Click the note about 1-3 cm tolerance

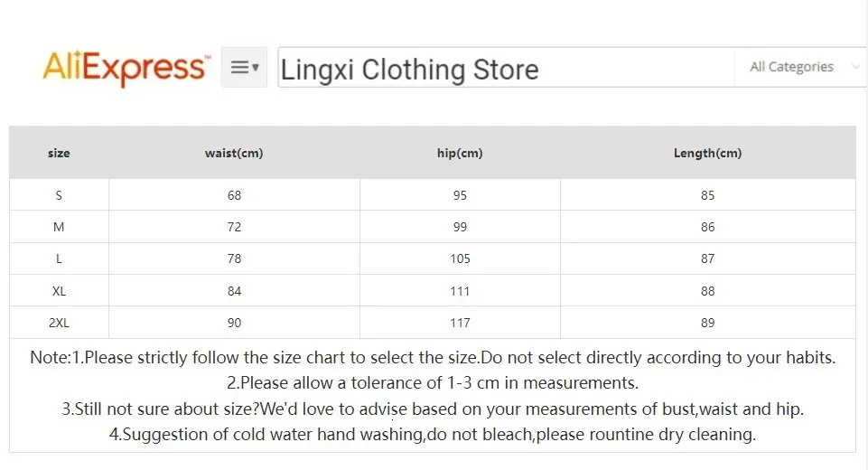(x=433, y=382)
